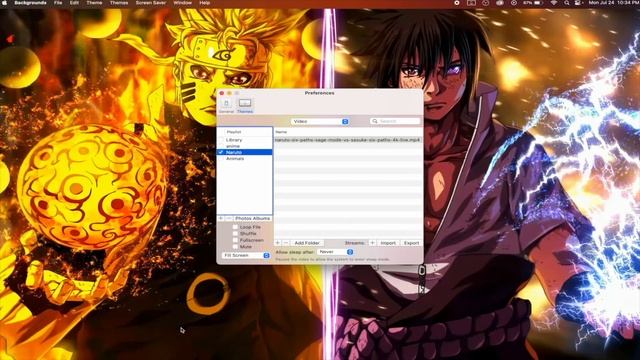Screen dimensions: 640x360
Task: Toggle the Naruto playlist checkmark
Action: 221,152
